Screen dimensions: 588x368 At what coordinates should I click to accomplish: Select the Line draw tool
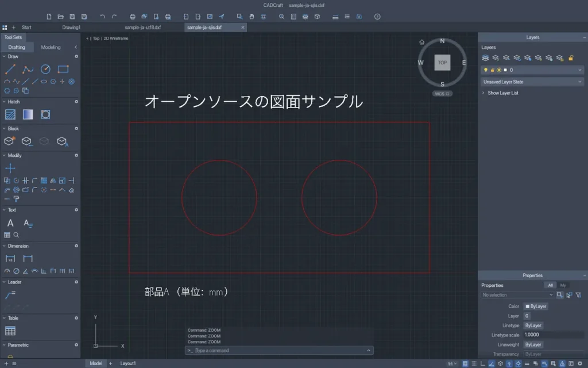click(x=10, y=69)
